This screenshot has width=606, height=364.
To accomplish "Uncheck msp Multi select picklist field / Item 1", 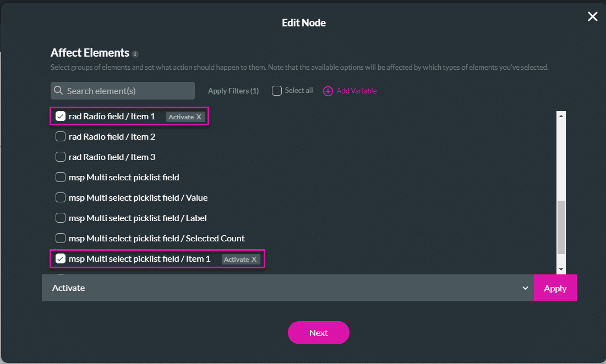I will tap(61, 258).
